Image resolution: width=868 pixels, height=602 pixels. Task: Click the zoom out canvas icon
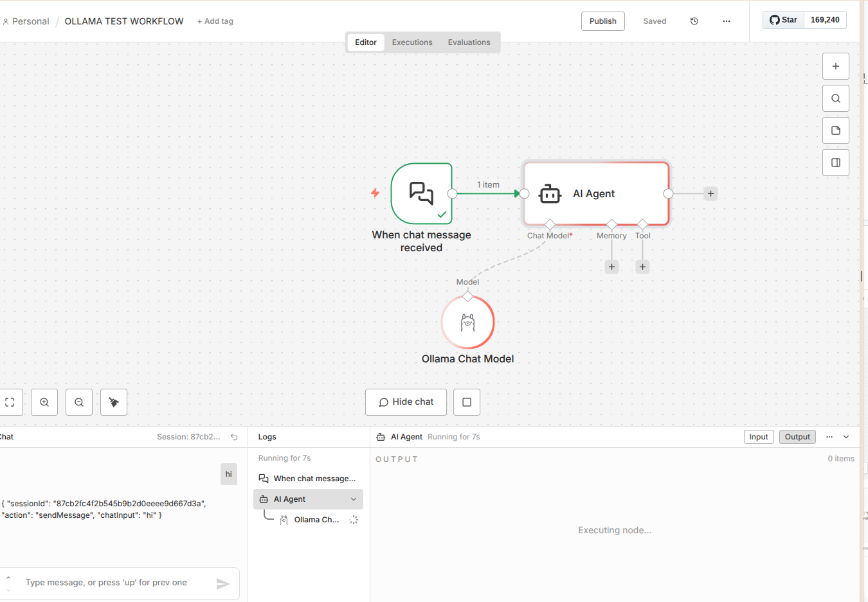point(79,402)
